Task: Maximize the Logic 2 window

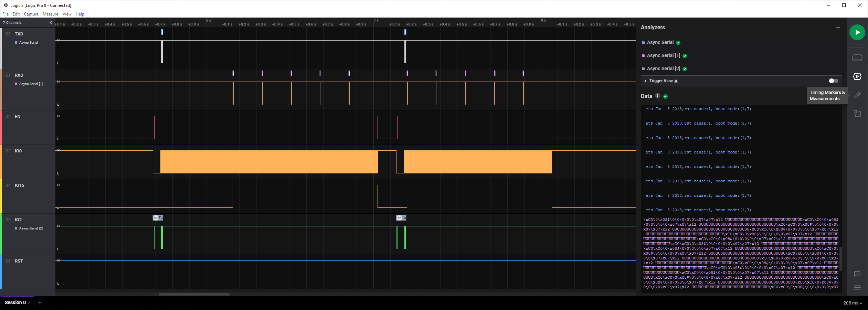Action: tap(844, 5)
